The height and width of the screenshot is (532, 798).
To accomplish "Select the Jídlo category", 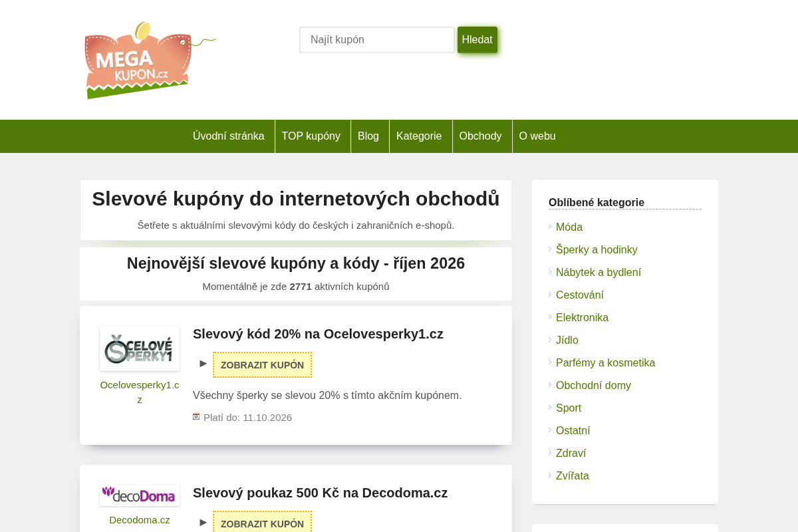I will point(567,340).
